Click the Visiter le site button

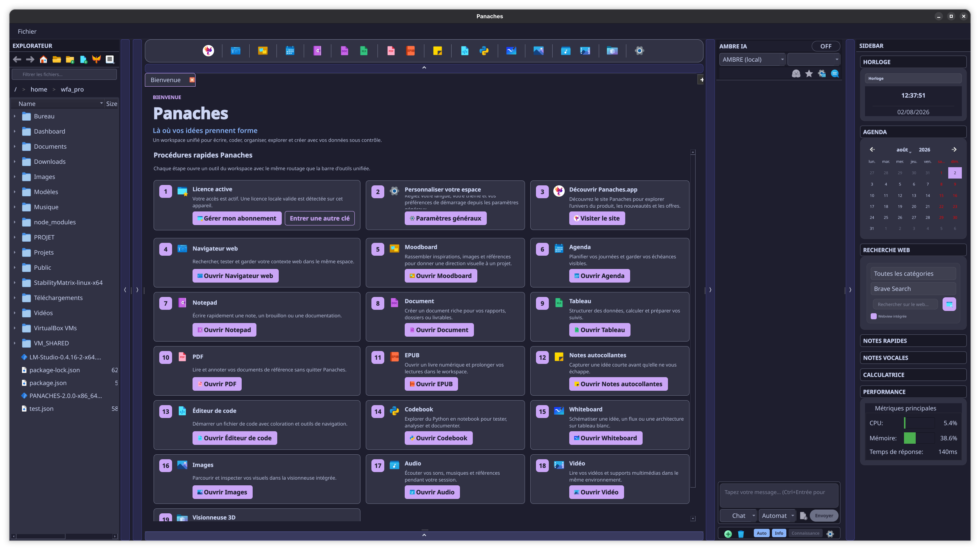point(597,218)
